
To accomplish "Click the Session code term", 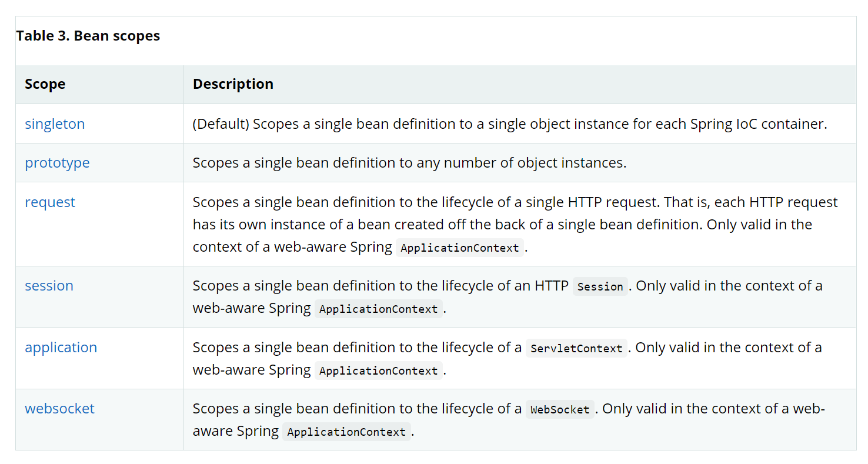I will (x=600, y=286).
